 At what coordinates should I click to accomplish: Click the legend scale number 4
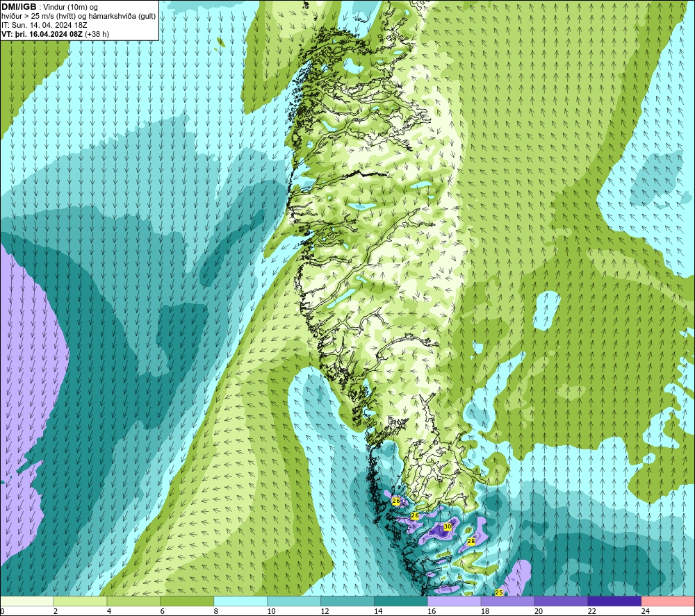pos(109,611)
